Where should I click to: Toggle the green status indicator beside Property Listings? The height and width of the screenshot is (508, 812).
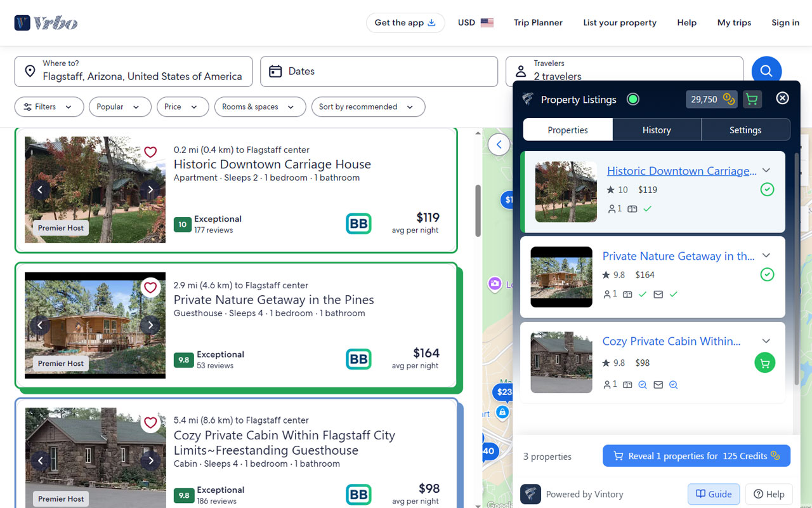click(632, 99)
